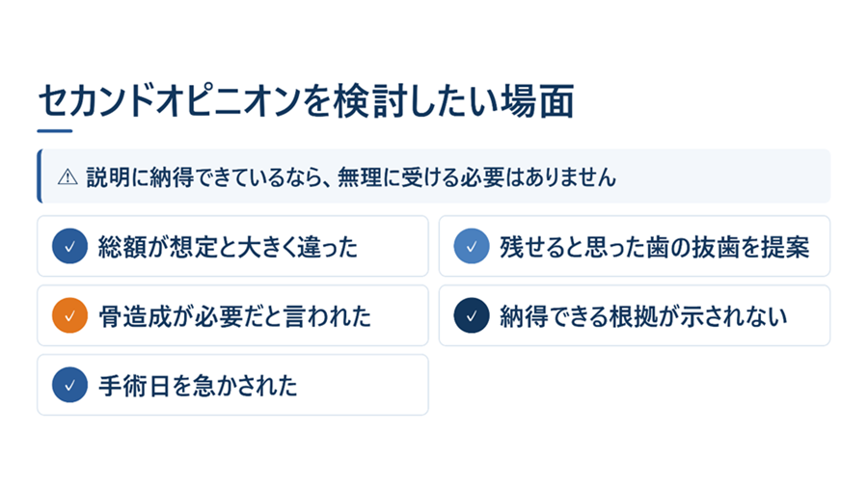Click the label 骨造成が必要だと言われた
The width and height of the screenshot is (868, 488).
(234, 316)
